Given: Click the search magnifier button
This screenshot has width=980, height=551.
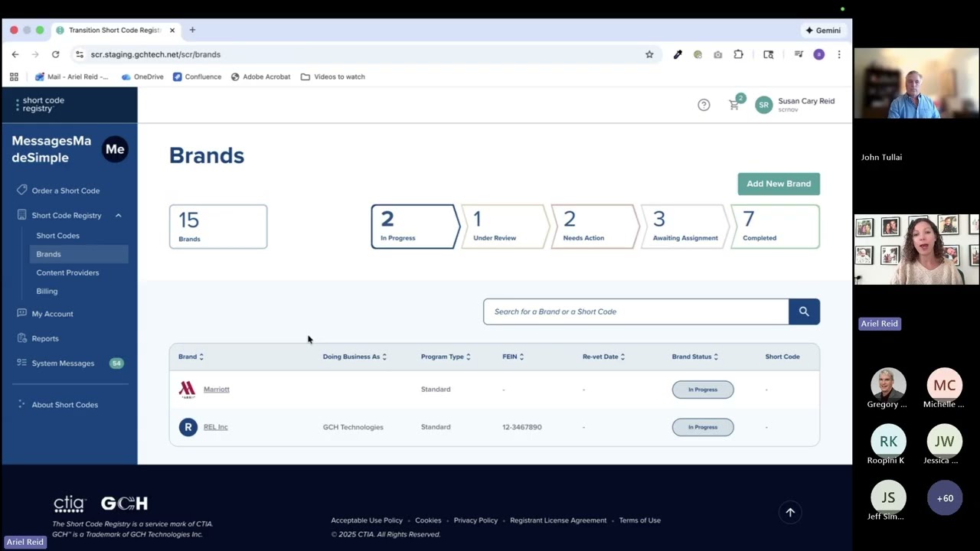Looking at the screenshot, I should (804, 311).
